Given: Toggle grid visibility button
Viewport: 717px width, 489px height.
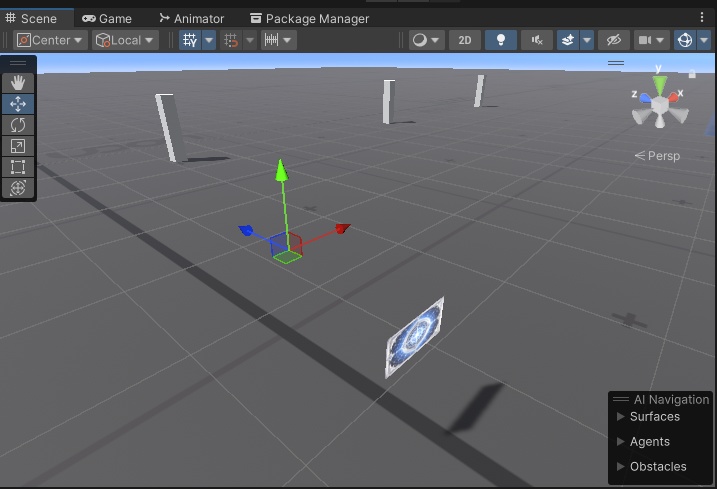Looking at the screenshot, I should pos(190,40).
